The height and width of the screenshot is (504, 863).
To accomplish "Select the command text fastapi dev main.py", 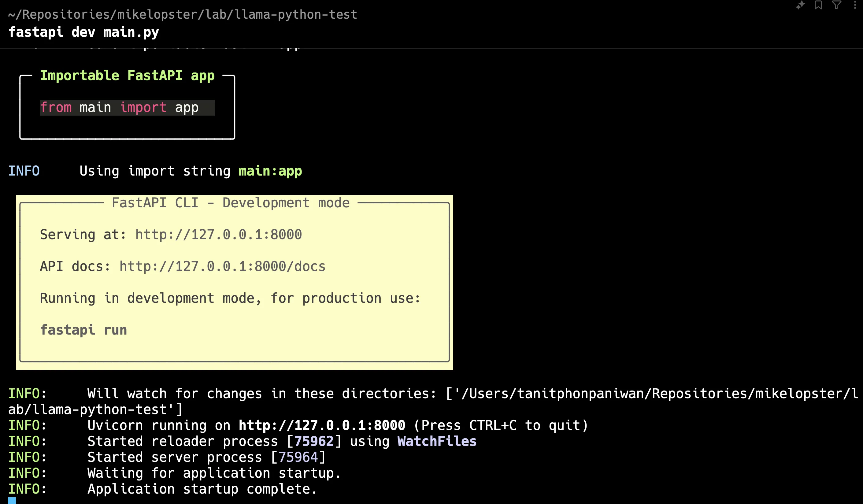I will click(x=83, y=32).
